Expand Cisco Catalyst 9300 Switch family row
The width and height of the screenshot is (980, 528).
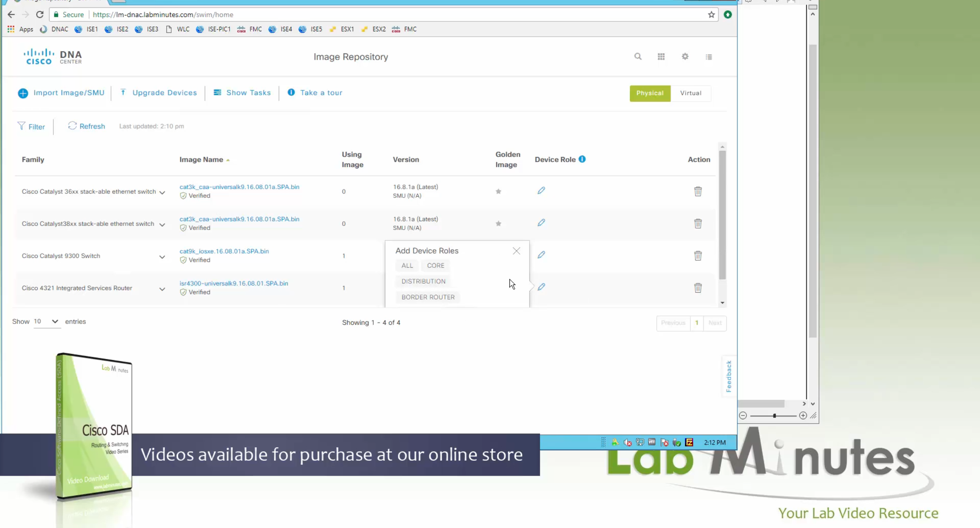[162, 257]
